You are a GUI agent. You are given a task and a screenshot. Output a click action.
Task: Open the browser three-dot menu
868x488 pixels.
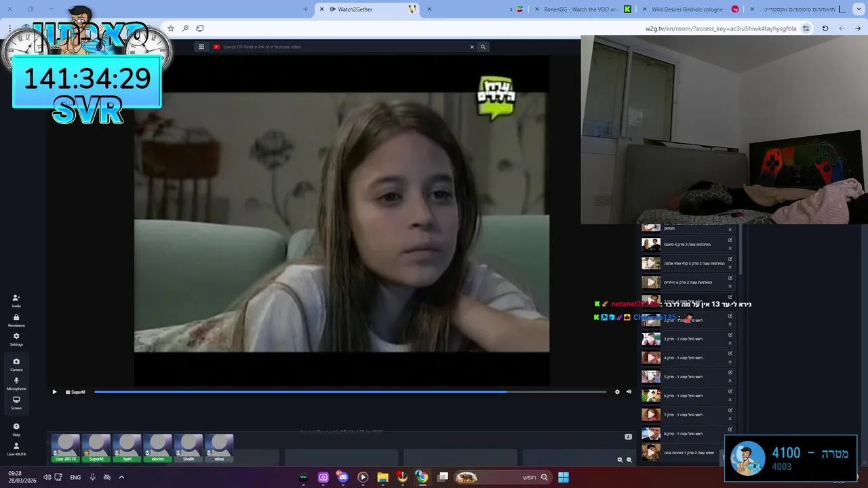[9, 28]
